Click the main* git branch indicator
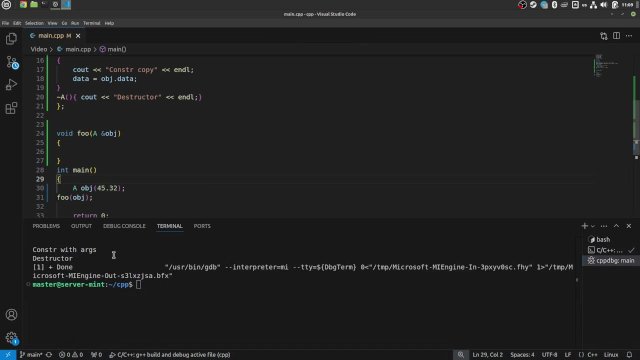Viewport: 640px width, 360px height. click(31, 355)
